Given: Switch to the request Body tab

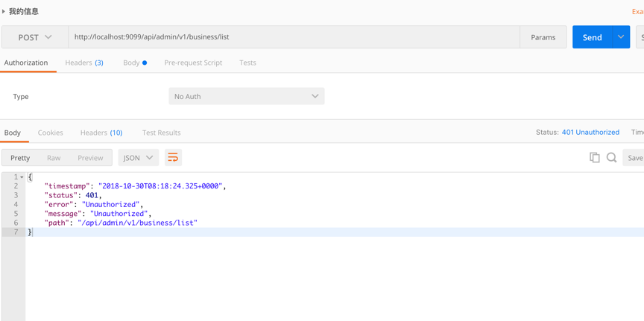Looking at the screenshot, I should [134, 63].
